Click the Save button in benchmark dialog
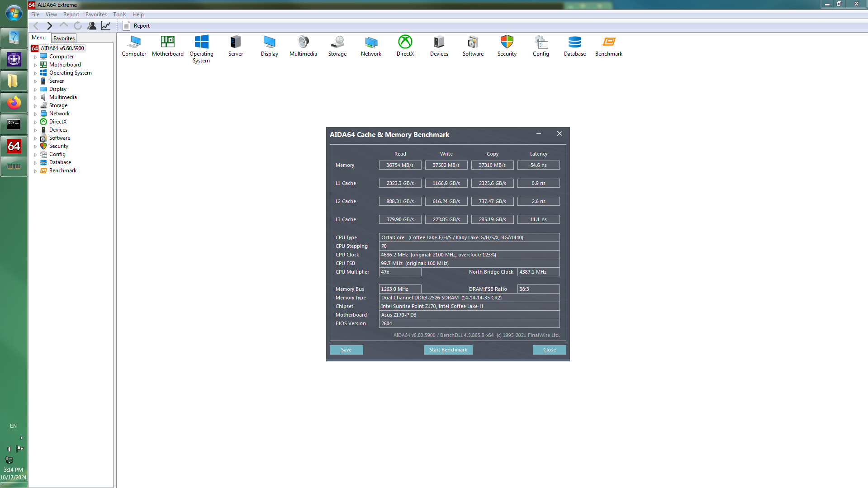 click(346, 350)
